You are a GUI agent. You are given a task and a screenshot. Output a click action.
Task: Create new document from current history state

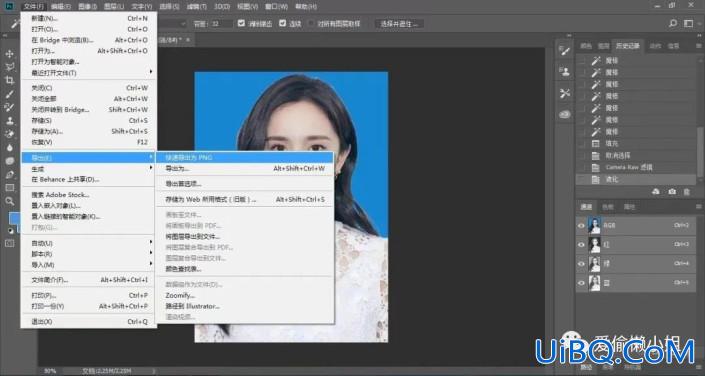(656, 192)
